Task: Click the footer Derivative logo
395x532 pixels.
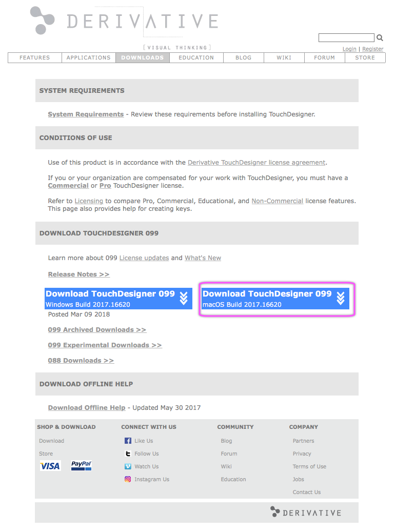Action: (x=306, y=512)
